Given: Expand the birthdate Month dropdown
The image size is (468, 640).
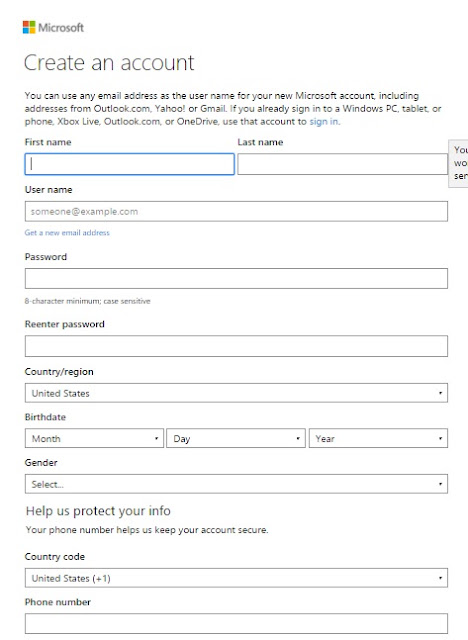Looking at the screenshot, I should point(94,438).
